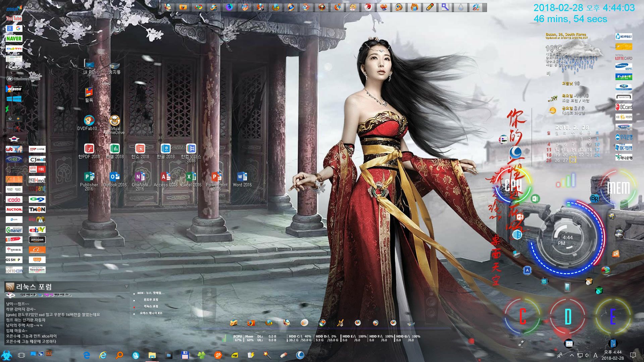This screenshot has height=362, width=644.
Task: Launch the 필독 desktop icon
Action: pyautogui.click(x=89, y=95)
